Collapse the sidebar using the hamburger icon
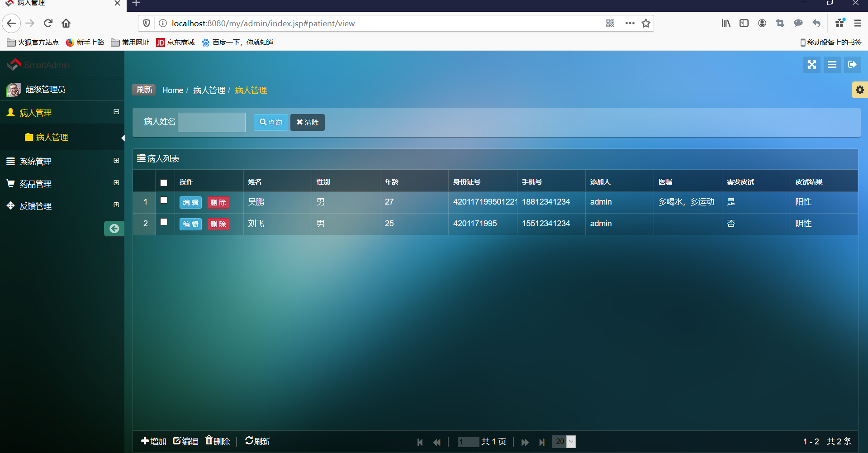 tap(832, 65)
